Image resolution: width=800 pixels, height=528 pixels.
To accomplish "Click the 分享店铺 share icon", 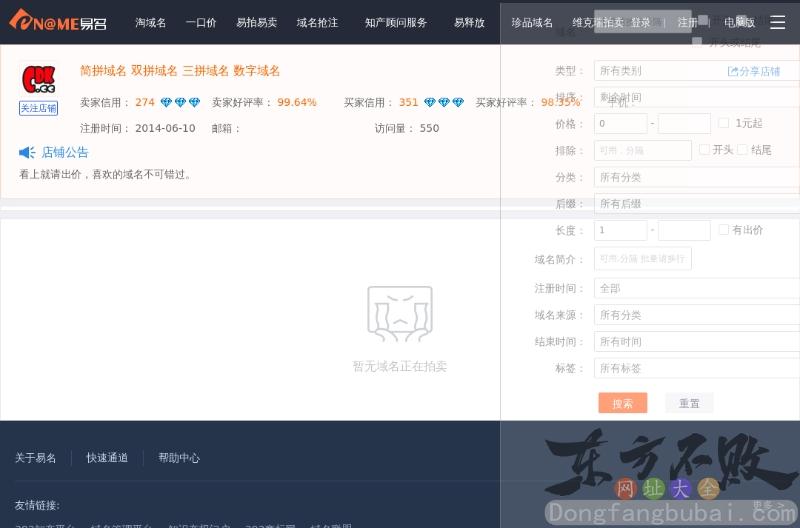I will point(733,71).
